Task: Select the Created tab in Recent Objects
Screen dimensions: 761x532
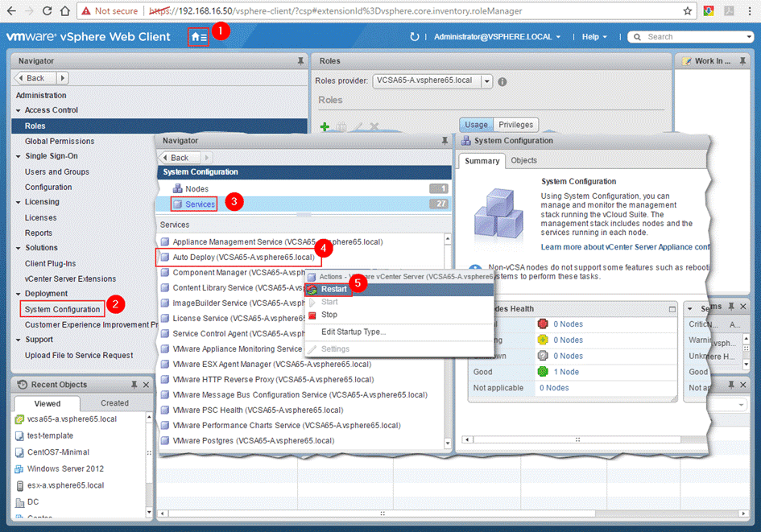Action: (x=114, y=402)
